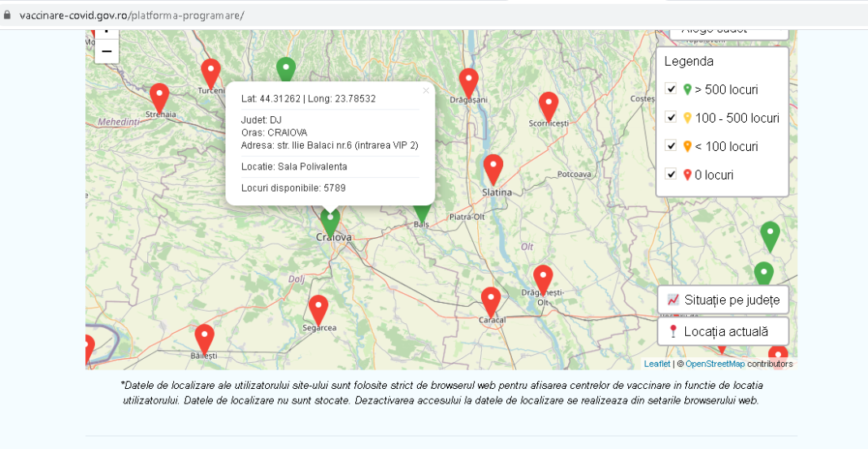Select the red marker at Drăgășani
This screenshot has width=868, height=449.
pyautogui.click(x=468, y=82)
